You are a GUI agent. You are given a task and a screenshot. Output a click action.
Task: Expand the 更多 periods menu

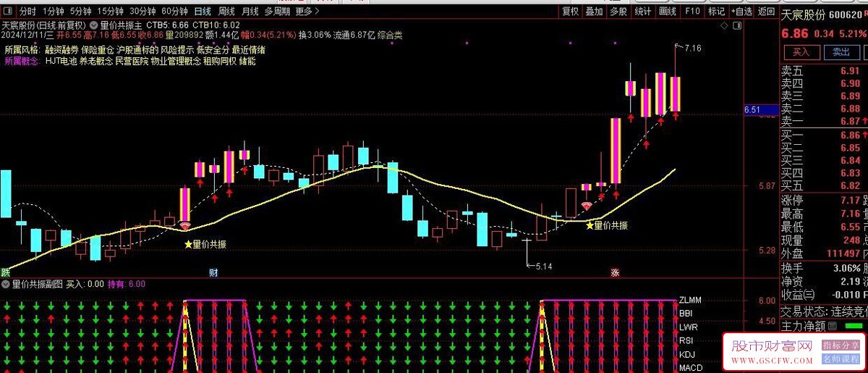pos(307,12)
